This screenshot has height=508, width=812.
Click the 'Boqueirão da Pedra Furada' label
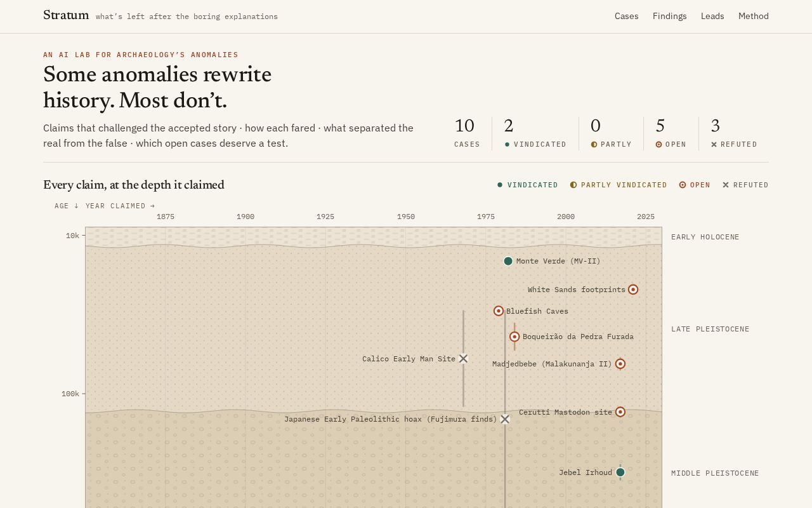578,337
